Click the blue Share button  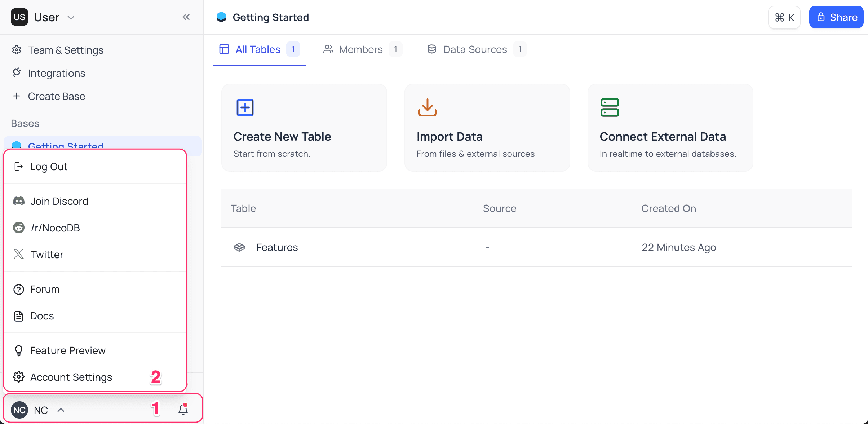click(x=836, y=17)
